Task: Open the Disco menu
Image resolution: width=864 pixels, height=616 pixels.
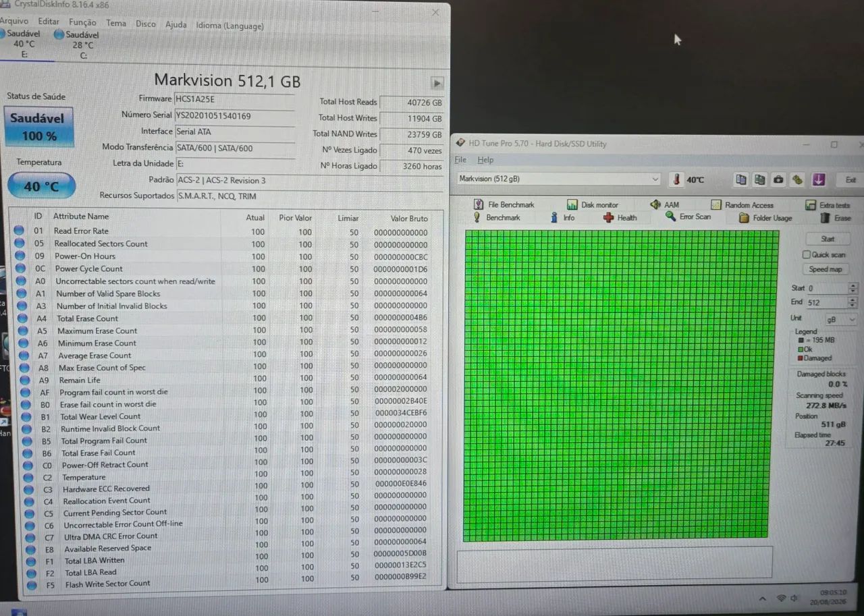Action: [x=146, y=24]
